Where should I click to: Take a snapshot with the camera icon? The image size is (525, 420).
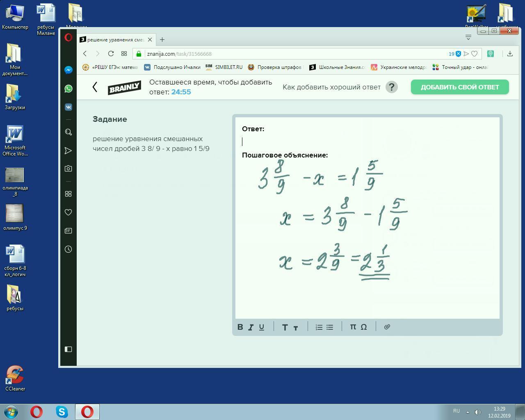tap(68, 169)
